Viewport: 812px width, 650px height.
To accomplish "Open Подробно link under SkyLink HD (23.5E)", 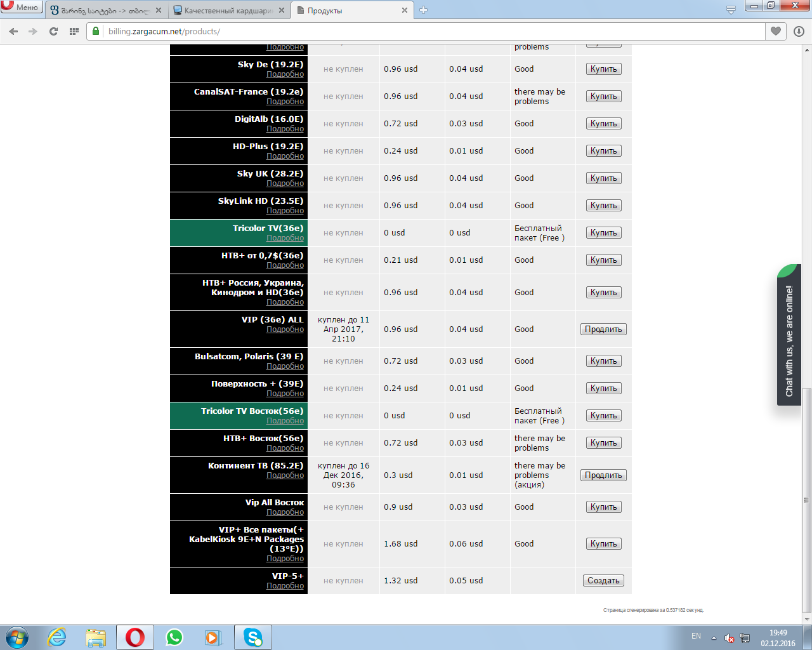I will [x=285, y=211].
